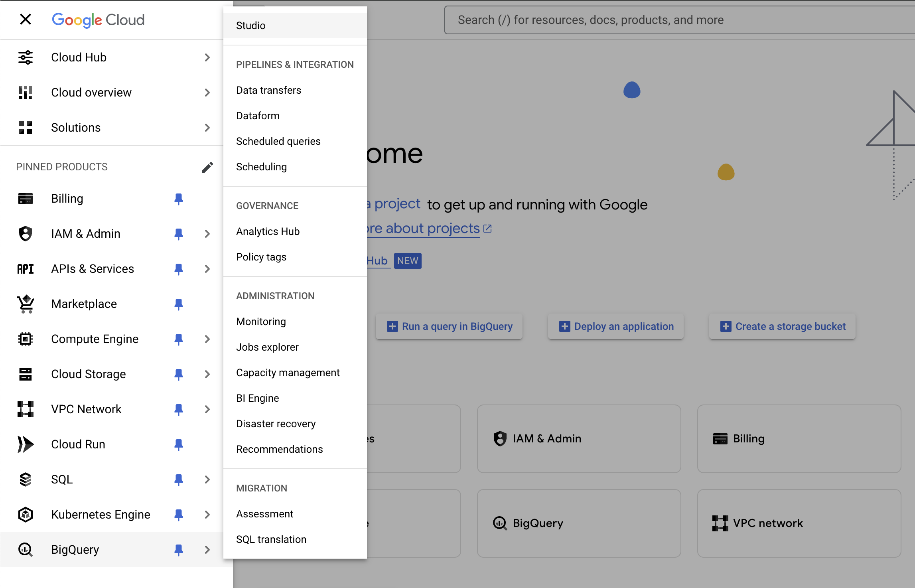Click the Marketplace shopping cart icon
This screenshot has width=915, height=588.
pos(26,304)
